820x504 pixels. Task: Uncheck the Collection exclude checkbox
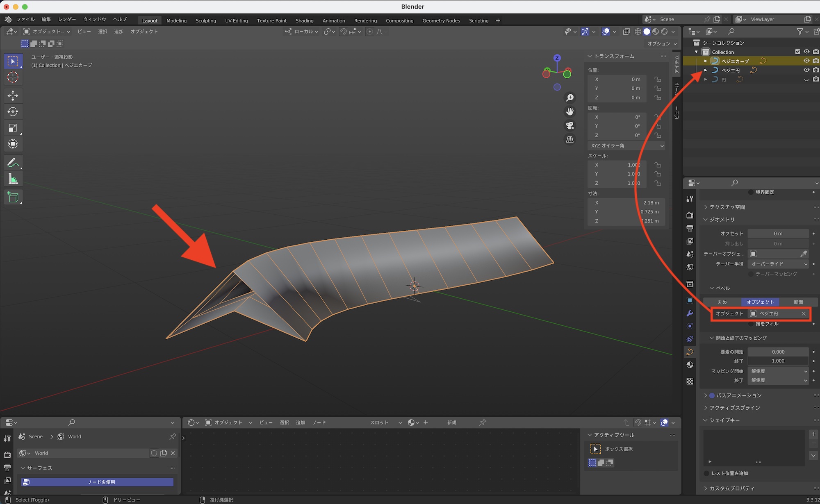(x=797, y=52)
